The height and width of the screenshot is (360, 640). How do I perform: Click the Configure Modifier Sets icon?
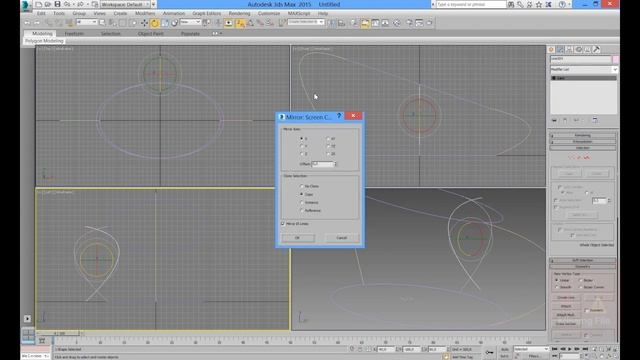(x=595, y=120)
